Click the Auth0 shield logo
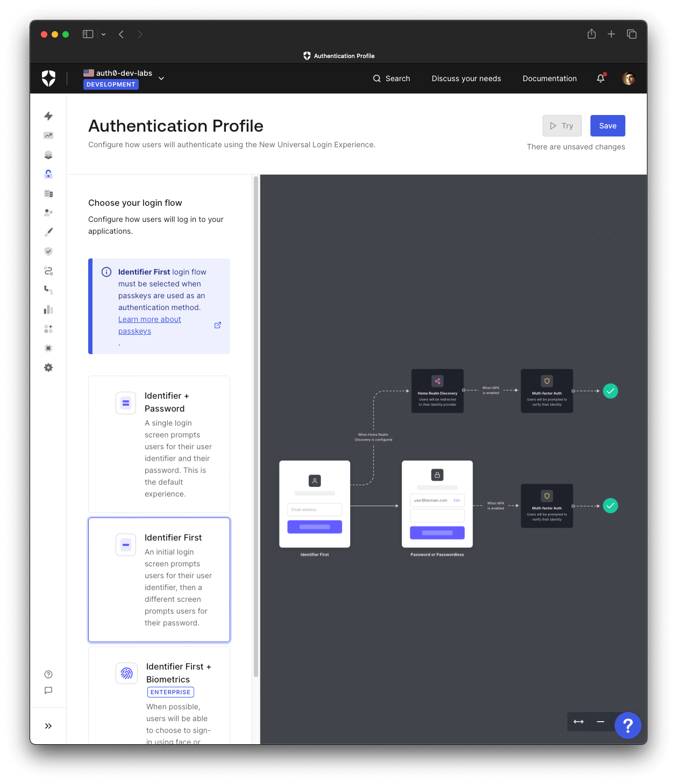The width and height of the screenshot is (677, 784). click(48, 78)
